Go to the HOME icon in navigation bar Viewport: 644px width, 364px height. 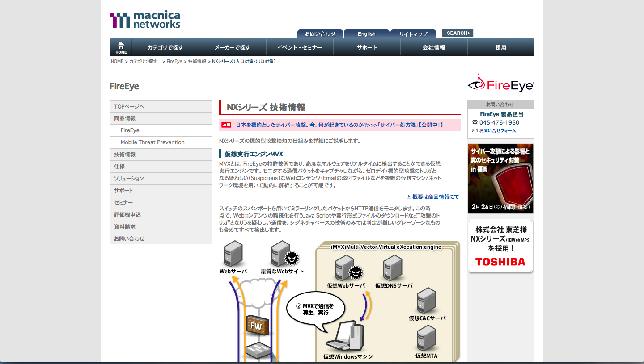tap(121, 47)
